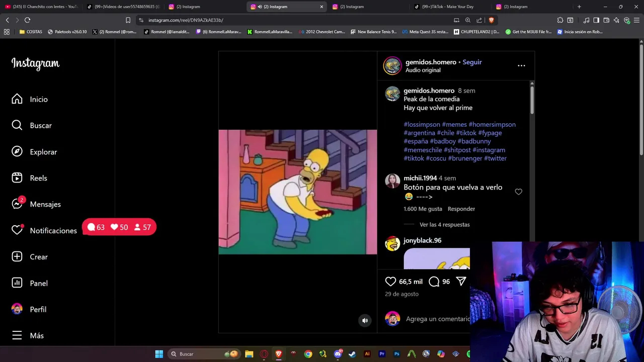Launch Adobe Illustrator from taskbar

[x=367, y=354]
